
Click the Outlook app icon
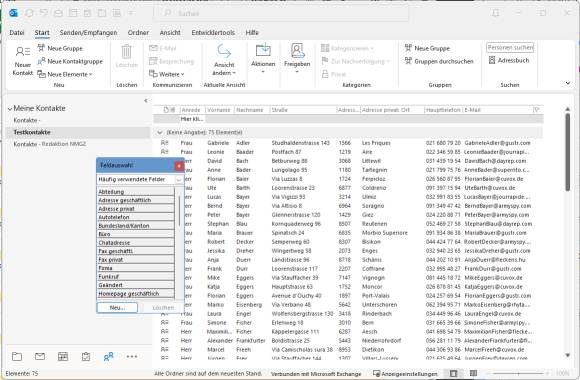13,13
